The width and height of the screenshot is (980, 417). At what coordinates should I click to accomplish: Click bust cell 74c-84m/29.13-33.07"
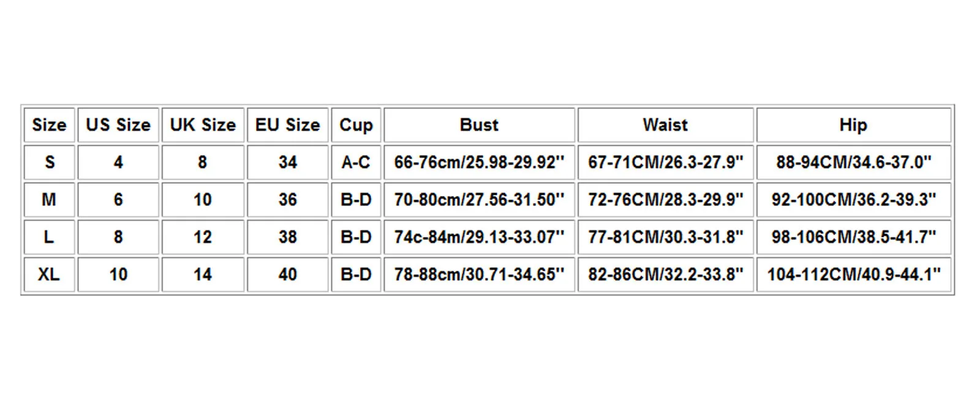(479, 237)
